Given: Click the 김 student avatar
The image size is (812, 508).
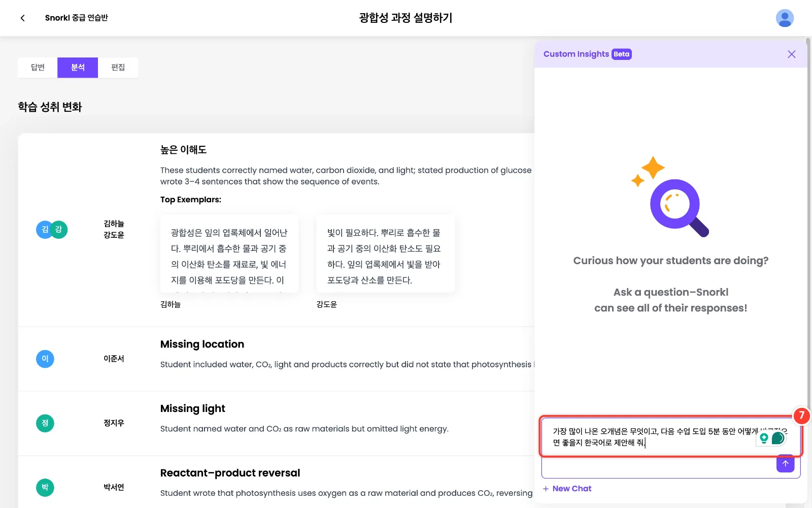Looking at the screenshot, I should click(44, 230).
